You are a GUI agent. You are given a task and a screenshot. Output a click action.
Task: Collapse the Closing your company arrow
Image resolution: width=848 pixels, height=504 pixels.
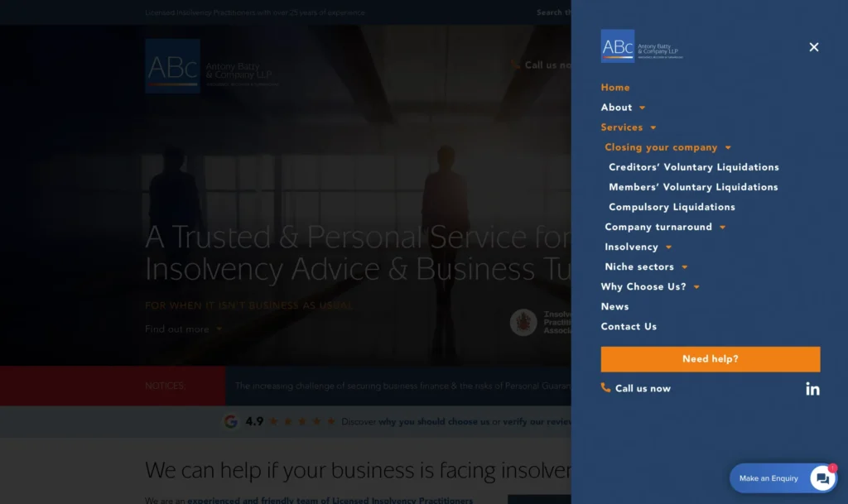click(728, 148)
